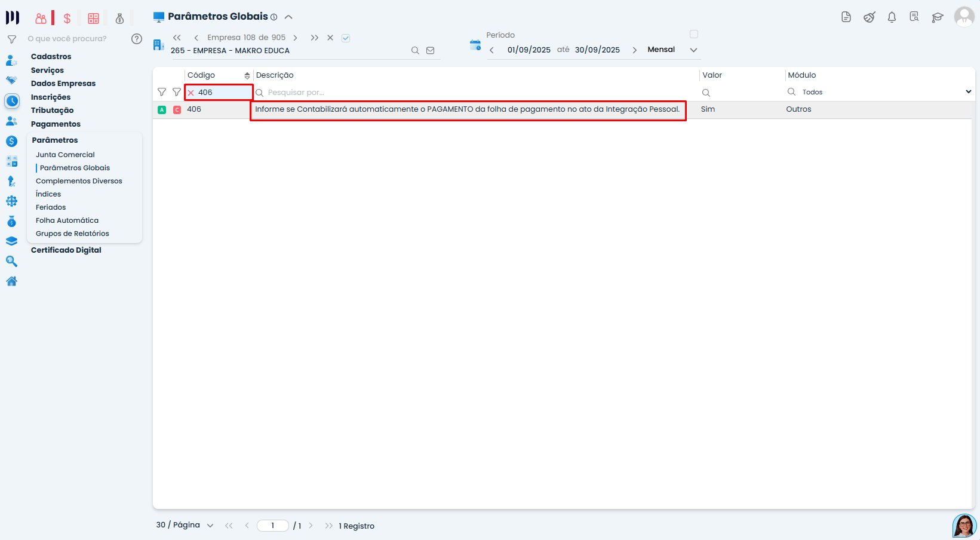980x540 pixels.
Task: Click the red X to clear 406 filter
Action: click(x=191, y=93)
